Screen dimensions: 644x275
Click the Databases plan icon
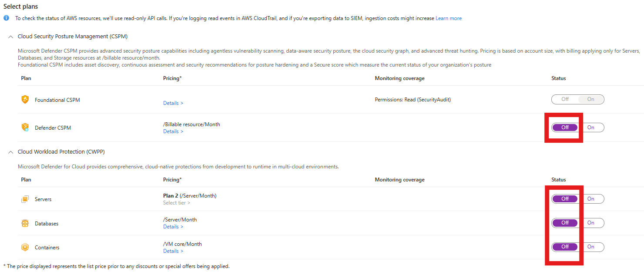click(x=25, y=224)
